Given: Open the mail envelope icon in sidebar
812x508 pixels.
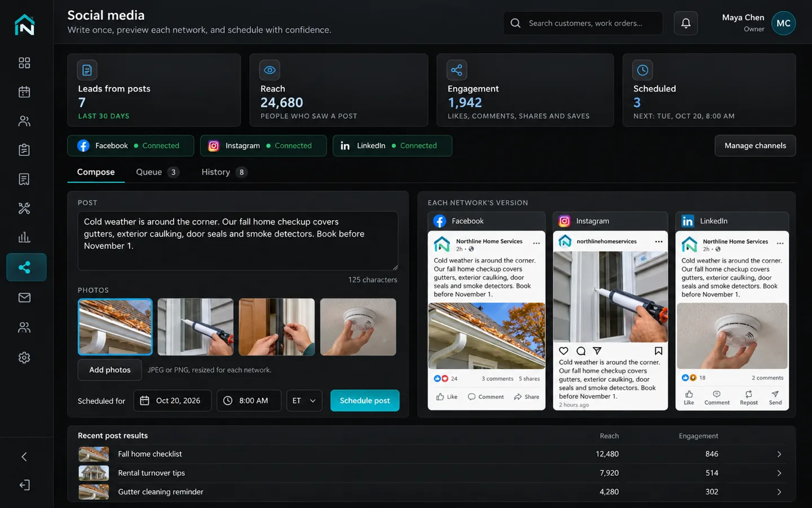Looking at the screenshot, I should coord(24,297).
